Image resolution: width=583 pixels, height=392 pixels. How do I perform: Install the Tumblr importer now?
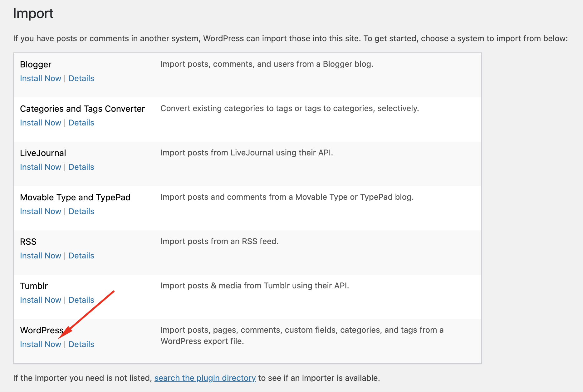tap(41, 300)
